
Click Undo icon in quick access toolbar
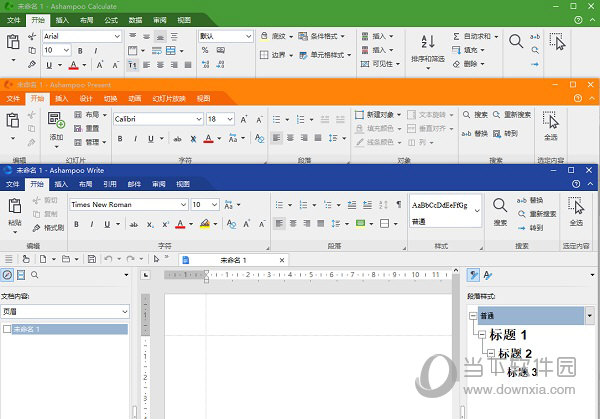pyautogui.click(x=108, y=259)
